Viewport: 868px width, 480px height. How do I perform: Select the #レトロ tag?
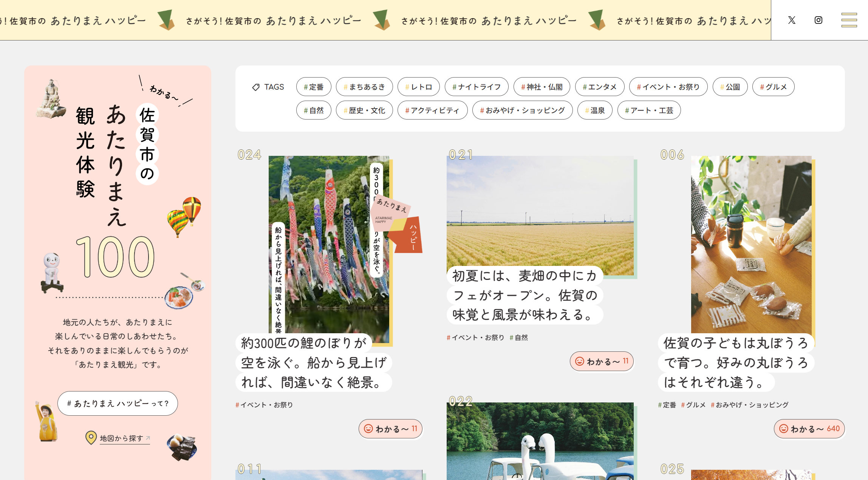[x=419, y=87]
